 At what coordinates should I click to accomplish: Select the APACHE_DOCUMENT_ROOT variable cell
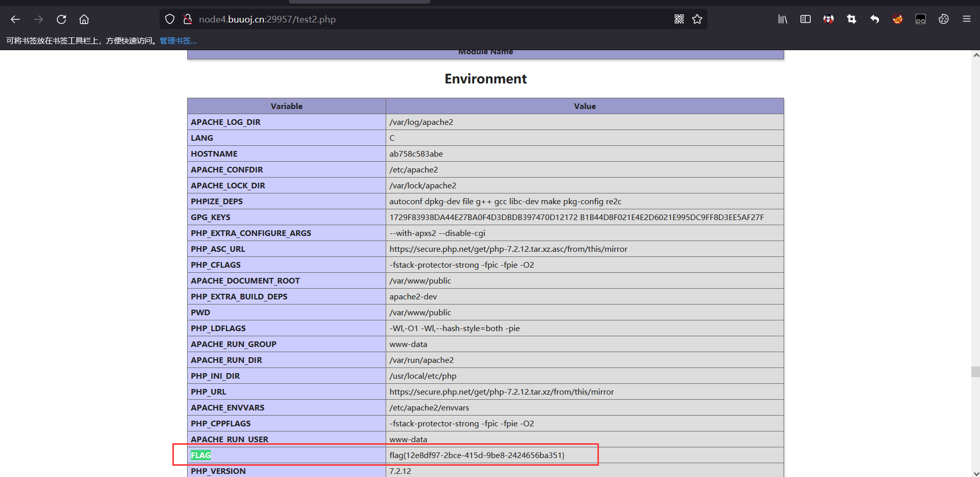coord(286,280)
